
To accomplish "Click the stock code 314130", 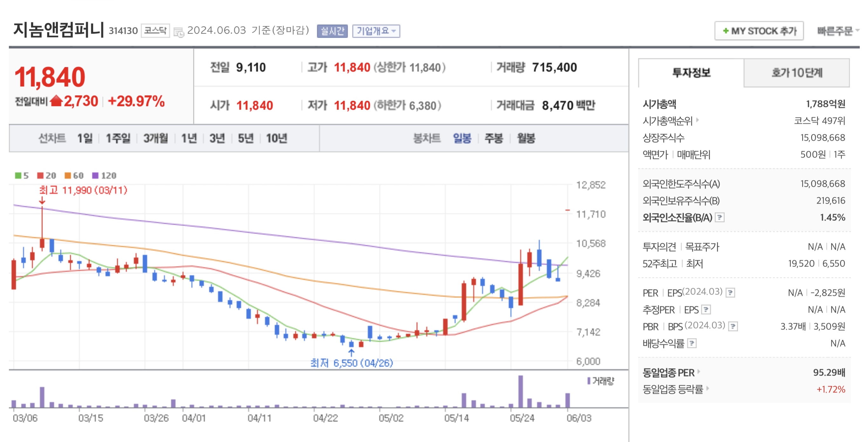I will (x=123, y=31).
